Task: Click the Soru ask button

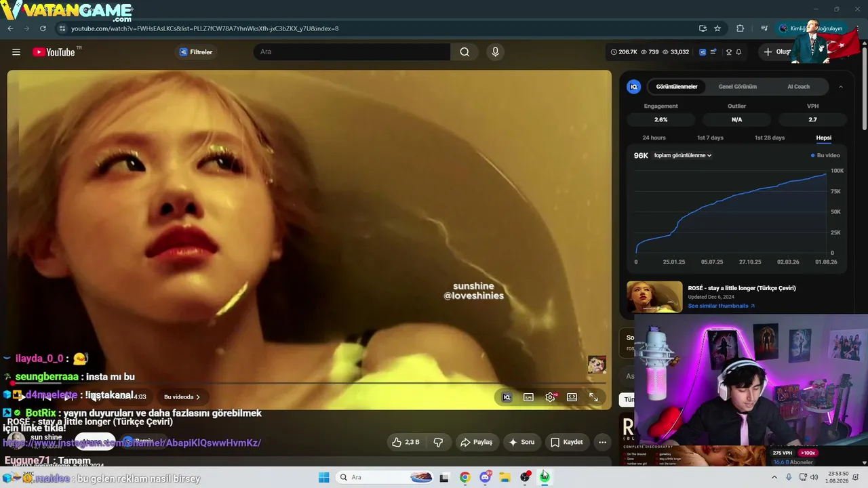Action: pos(521,442)
